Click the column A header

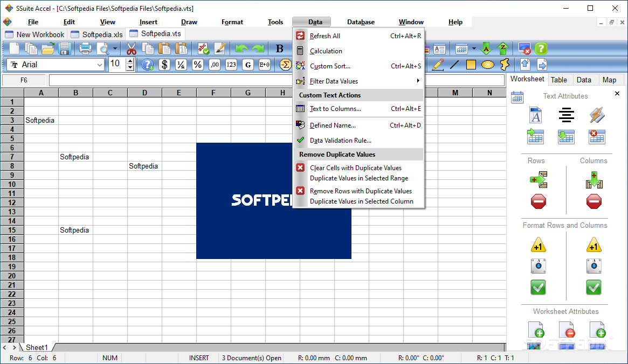tap(42, 93)
